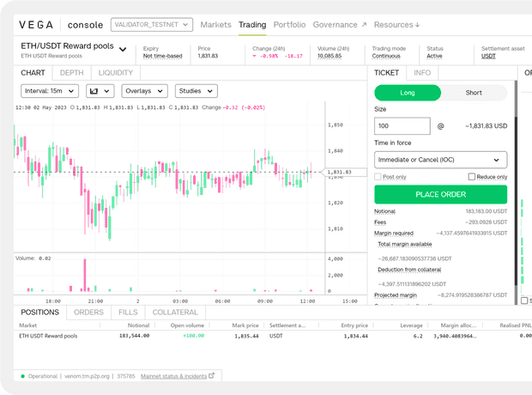Click the ETH USDT Reward pools position row
Screen dimensions: 532x395
pyautogui.click(x=273, y=336)
